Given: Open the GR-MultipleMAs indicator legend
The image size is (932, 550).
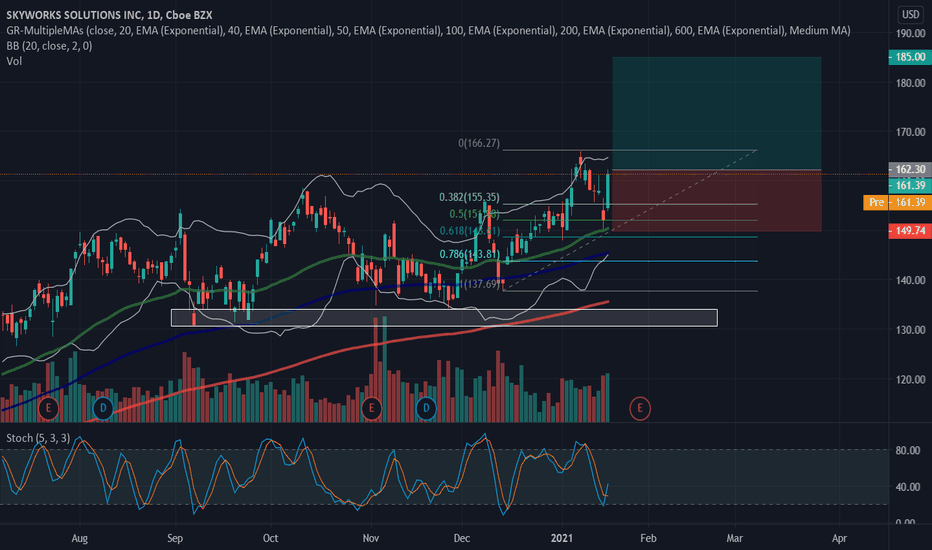Looking at the screenshot, I should pyautogui.click(x=428, y=30).
